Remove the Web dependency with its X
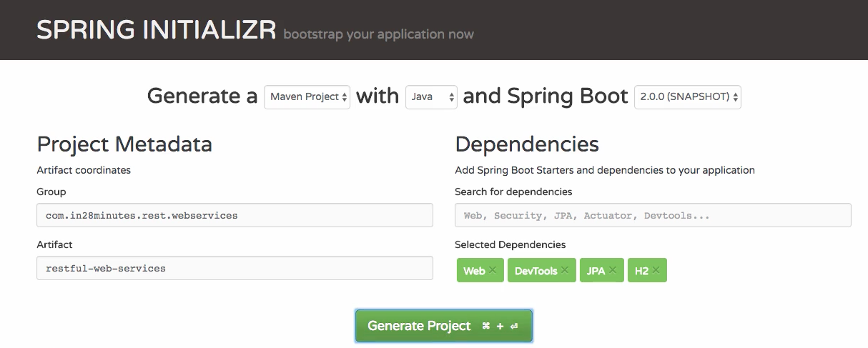This screenshot has width=868, height=348. point(493,270)
